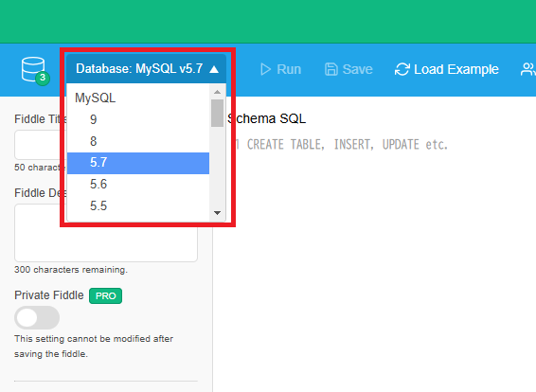Screen dimensions: 536x392
Task: Focus the Fiddle Title input field
Action: 41,145
